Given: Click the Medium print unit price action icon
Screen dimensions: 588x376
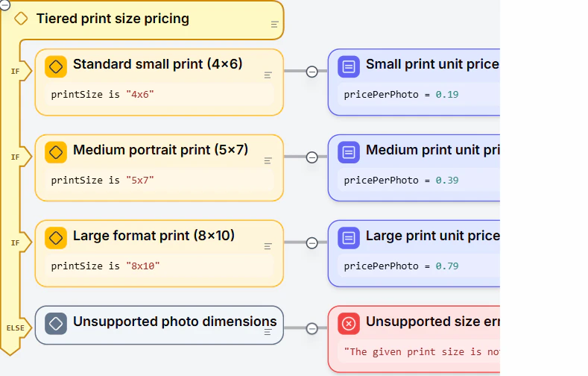Looking at the screenshot, I should tap(349, 152).
